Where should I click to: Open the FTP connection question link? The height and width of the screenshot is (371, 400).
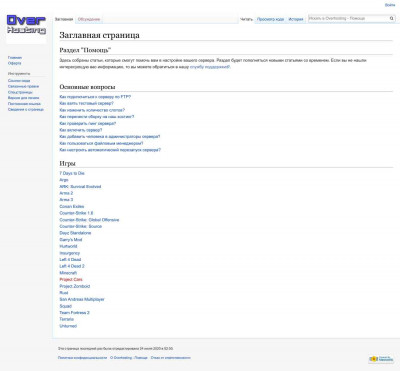(95, 97)
